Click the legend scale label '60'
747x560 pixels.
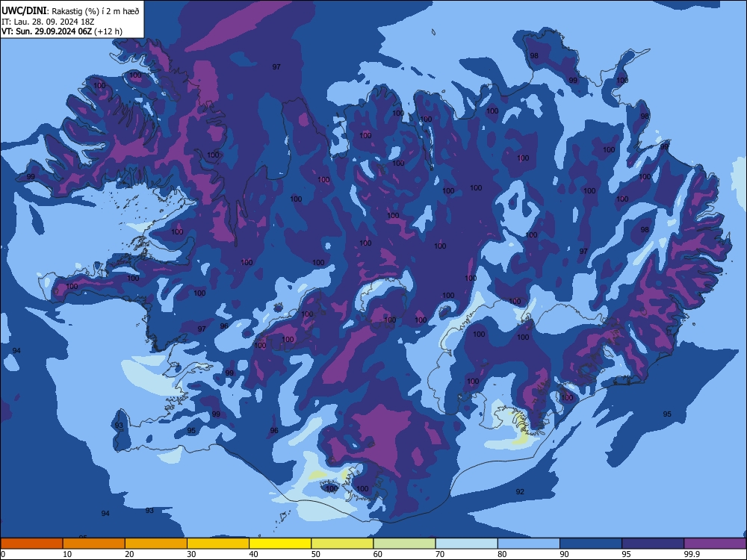(x=378, y=554)
